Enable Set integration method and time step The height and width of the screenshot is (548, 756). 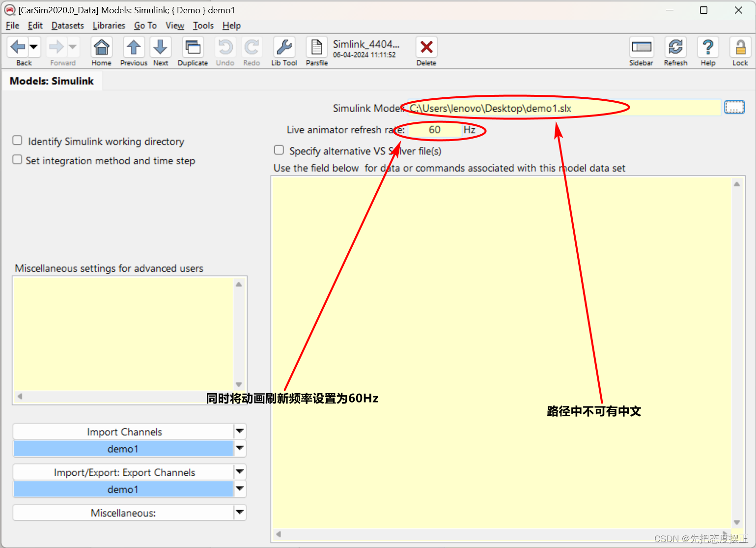(x=17, y=160)
